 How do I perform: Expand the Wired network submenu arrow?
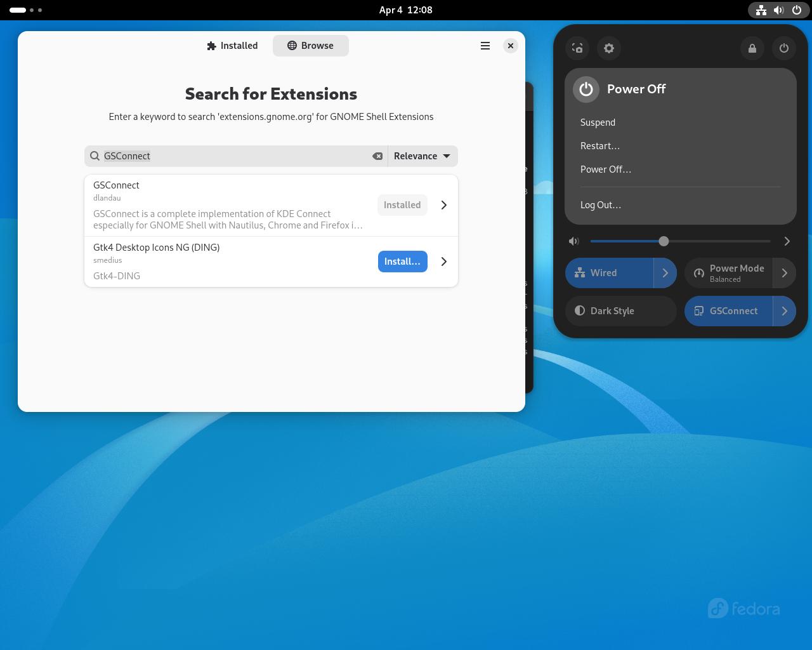pos(665,273)
